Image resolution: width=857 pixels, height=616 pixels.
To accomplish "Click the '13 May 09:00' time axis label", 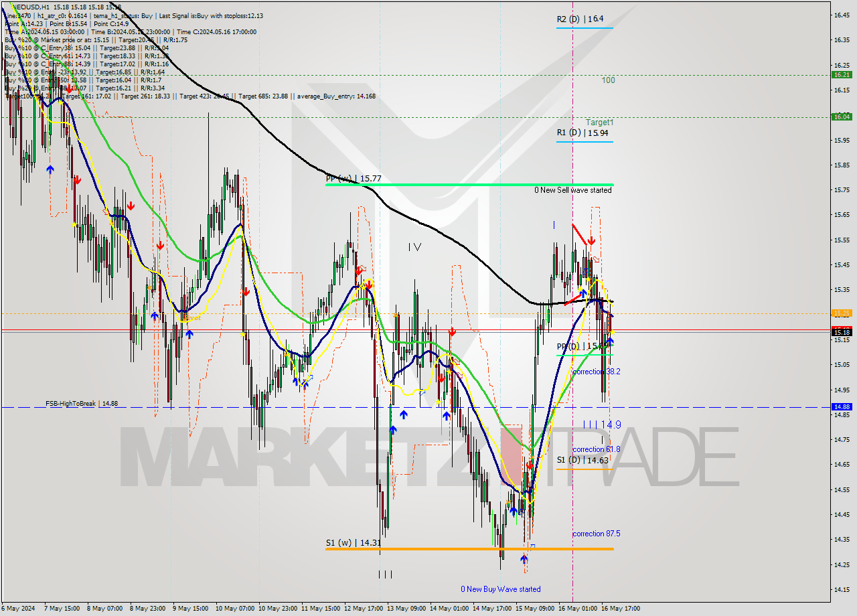I will (x=407, y=609).
